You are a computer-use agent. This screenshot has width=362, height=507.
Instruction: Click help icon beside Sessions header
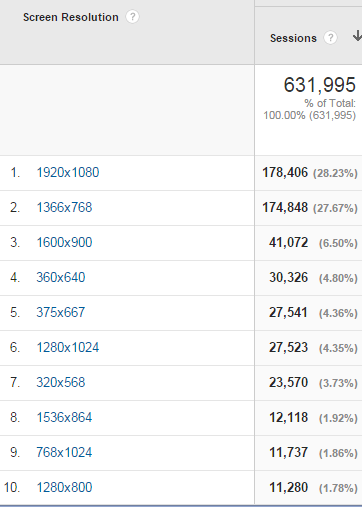(330, 38)
